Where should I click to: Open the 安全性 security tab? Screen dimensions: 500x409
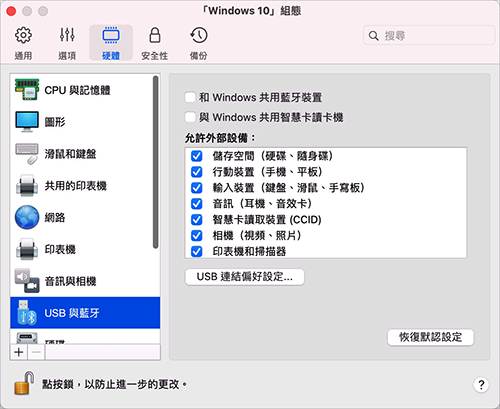[155, 43]
